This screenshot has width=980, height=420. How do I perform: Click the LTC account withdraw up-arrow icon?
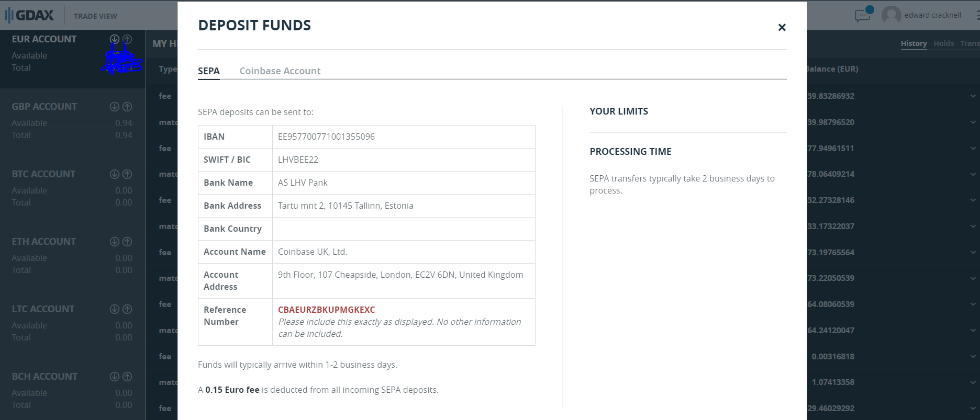click(127, 309)
